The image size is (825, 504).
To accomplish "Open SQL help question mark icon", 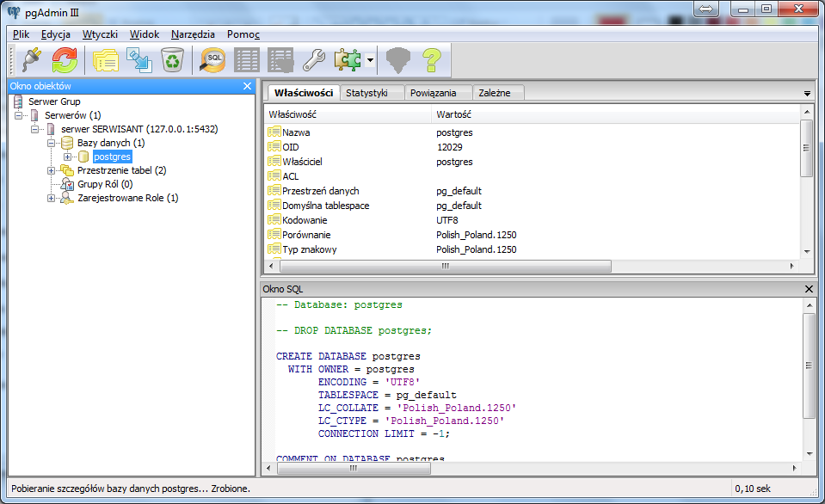I will [x=432, y=60].
